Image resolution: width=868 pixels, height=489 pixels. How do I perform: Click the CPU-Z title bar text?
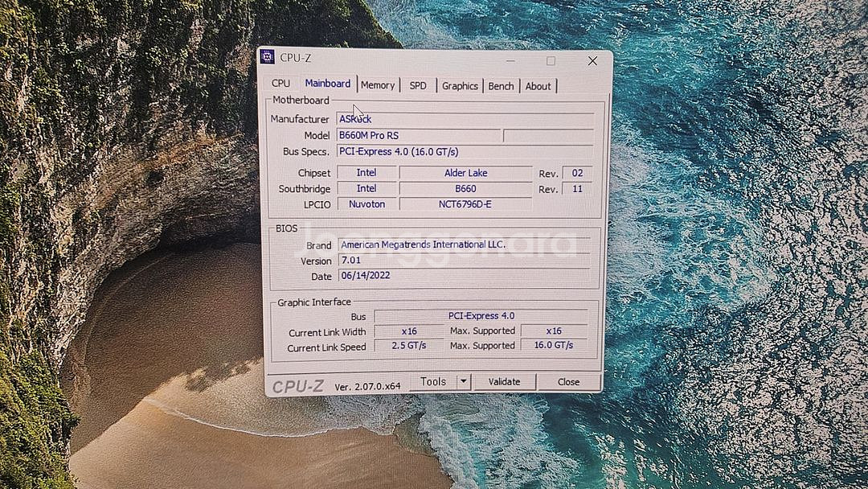(295, 58)
